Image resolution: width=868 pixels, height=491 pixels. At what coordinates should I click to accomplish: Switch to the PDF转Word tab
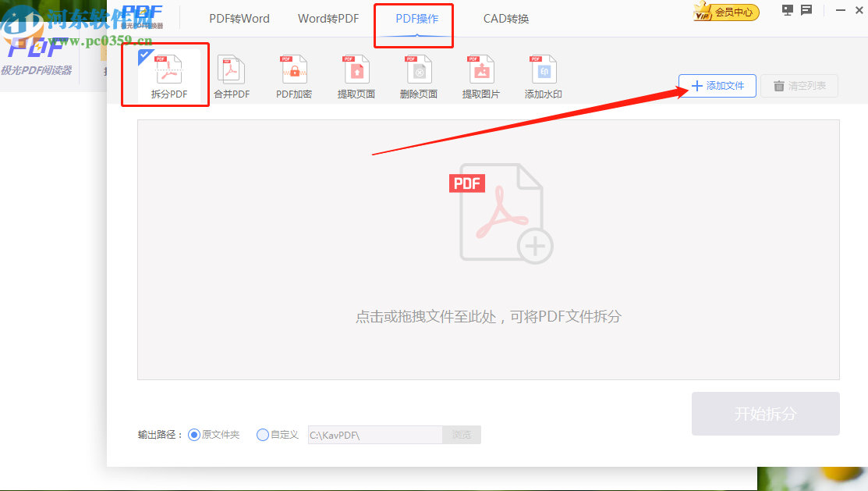[x=239, y=18]
